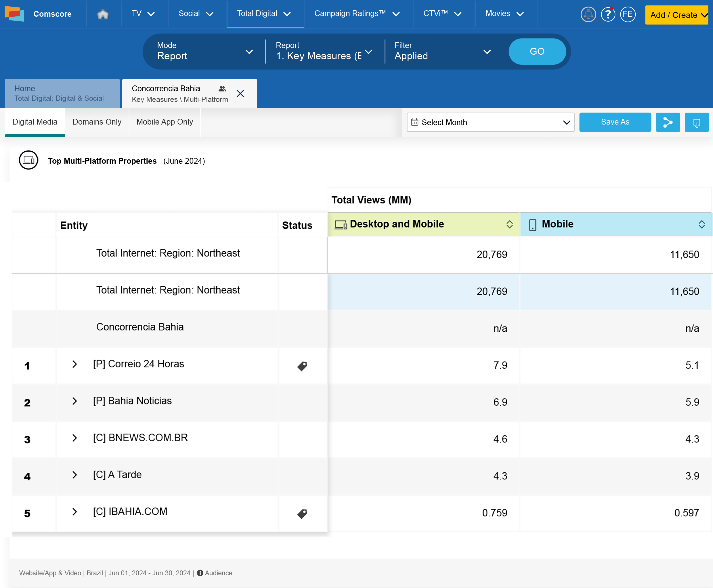Screen dimensions: 713x588
Task: Click the tag icon for Correio 24 Horas
Action: coord(302,366)
